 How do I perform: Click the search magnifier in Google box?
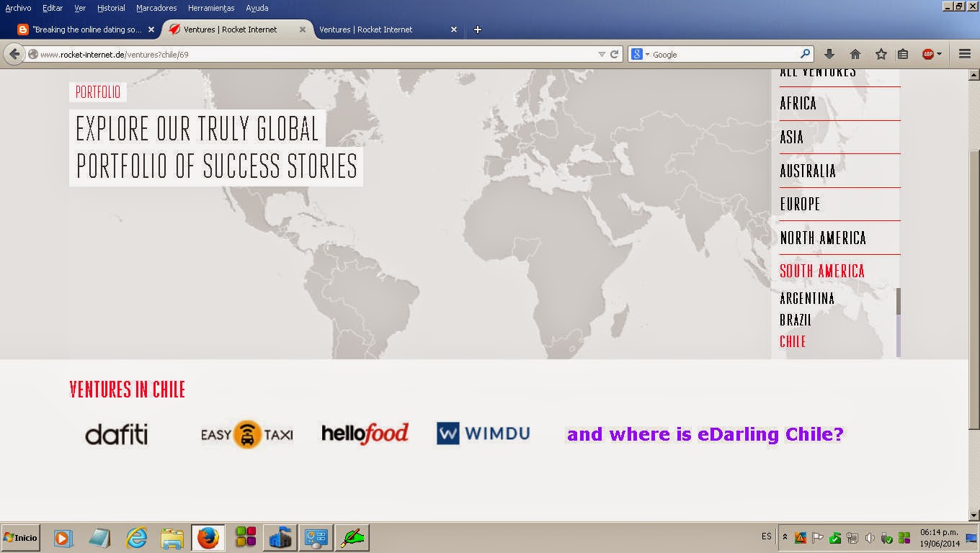click(806, 54)
